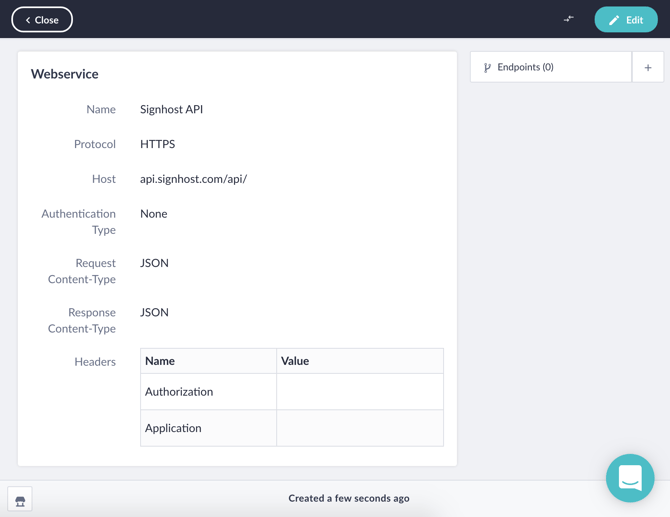The height and width of the screenshot is (517, 670).
Task: Click the HTTPS protocol value
Action: [x=158, y=144]
